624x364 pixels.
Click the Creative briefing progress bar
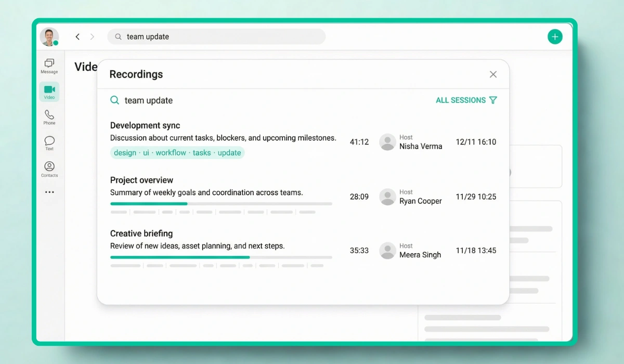click(x=221, y=257)
